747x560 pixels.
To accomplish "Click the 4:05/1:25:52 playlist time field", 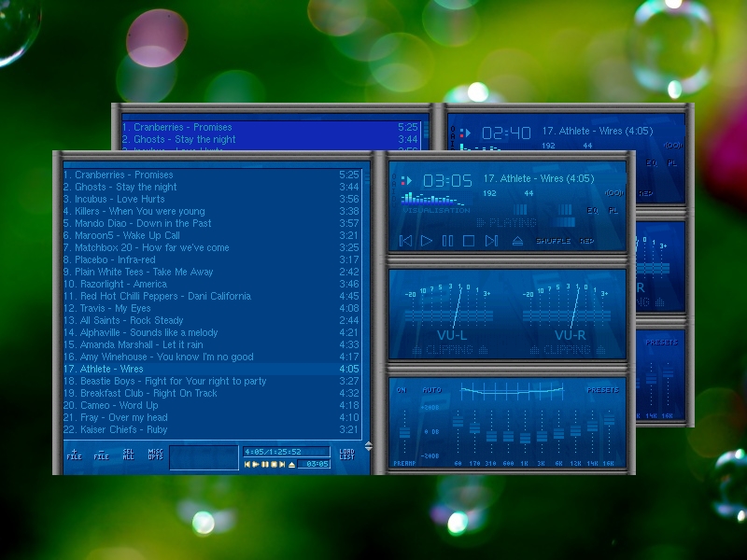I will coord(287,452).
